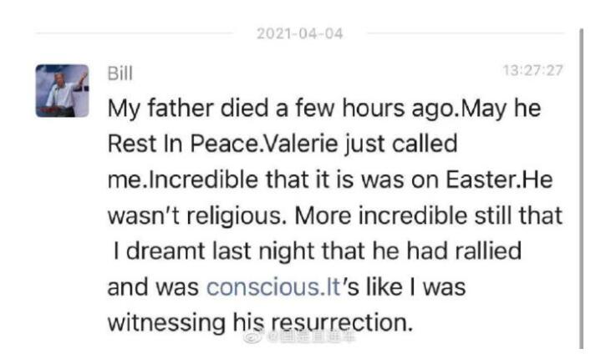Click the sender name Bill
606x364 pixels.
click(120, 73)
